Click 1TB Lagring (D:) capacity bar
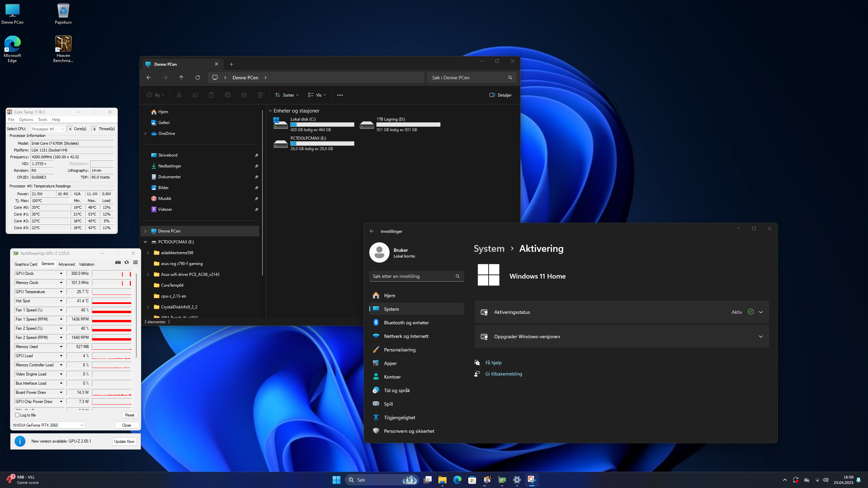Image resolution: width=868 pixels, height=488 pixels. pyautogui.click(x=408, y=125)
